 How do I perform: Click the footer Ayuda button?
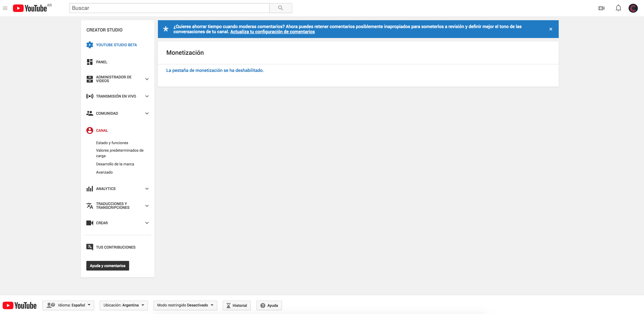coord(269,305)
